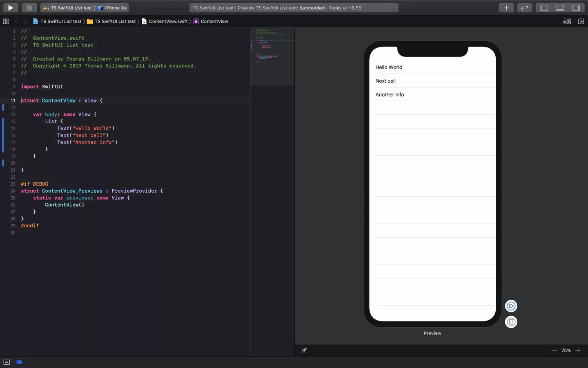This screenshot has height=368, width=588.
Task: Click line number 11 in the gutter
Action: click(x=13, y=101)
